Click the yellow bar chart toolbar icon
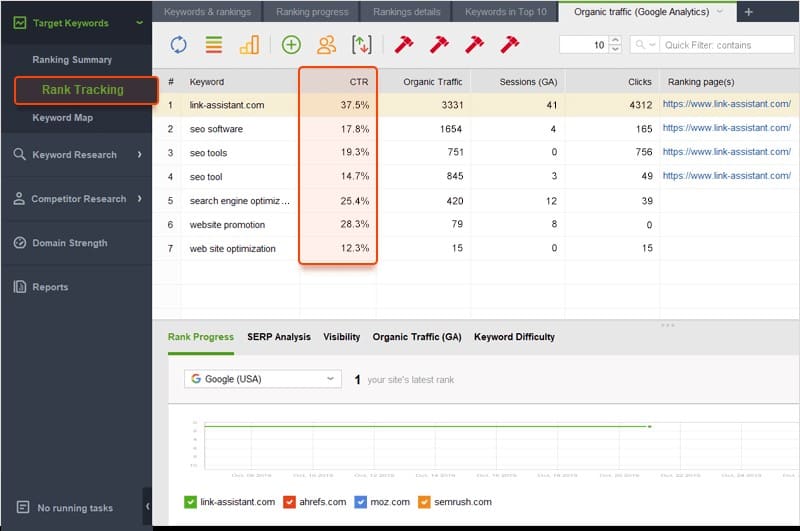Image resolution: width=800 pixels, height=531 pixels. coord(249,45)
